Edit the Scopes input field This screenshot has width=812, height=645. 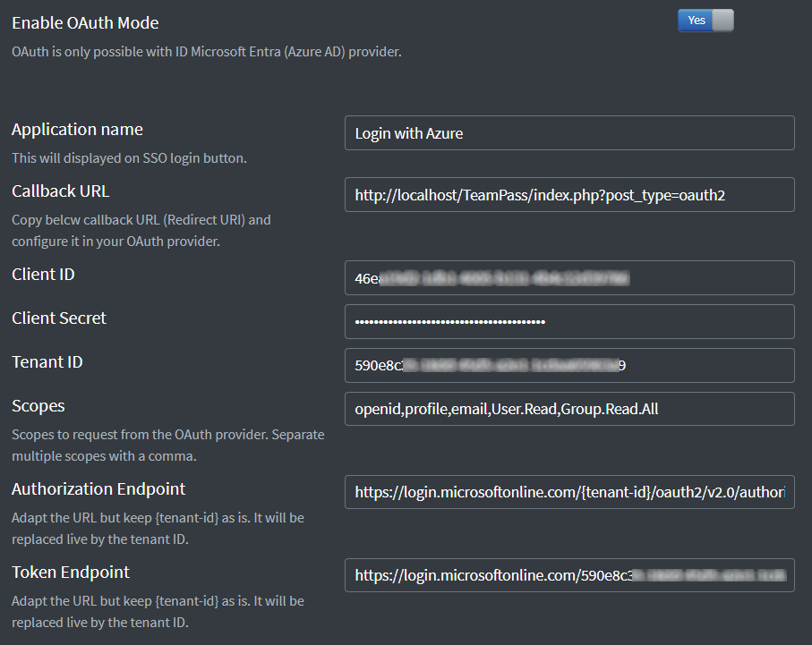569,409
